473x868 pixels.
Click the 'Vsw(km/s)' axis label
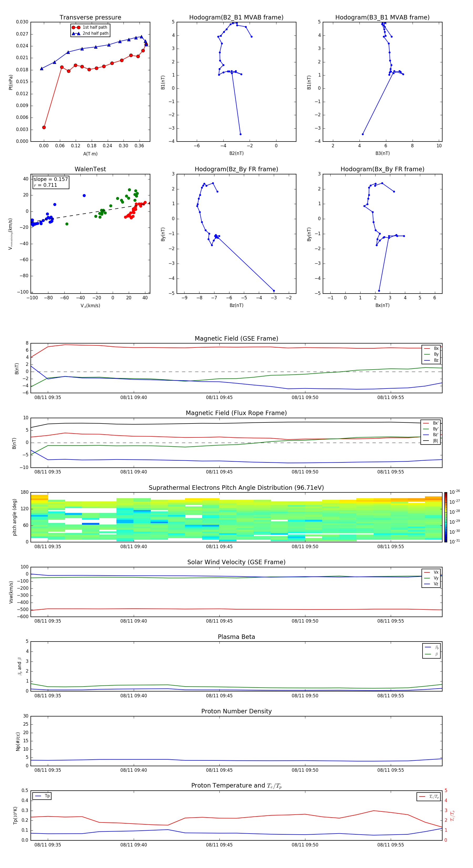(x=11, y=592)
